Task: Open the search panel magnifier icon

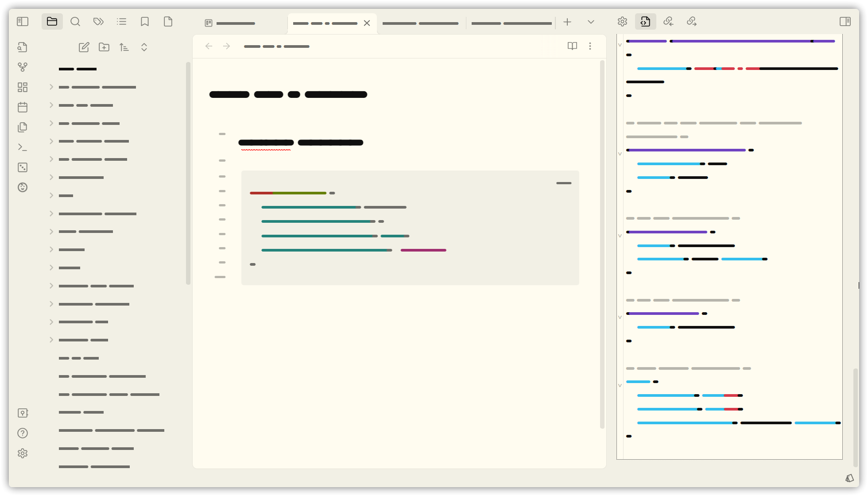Action: (x=75, y=22)
